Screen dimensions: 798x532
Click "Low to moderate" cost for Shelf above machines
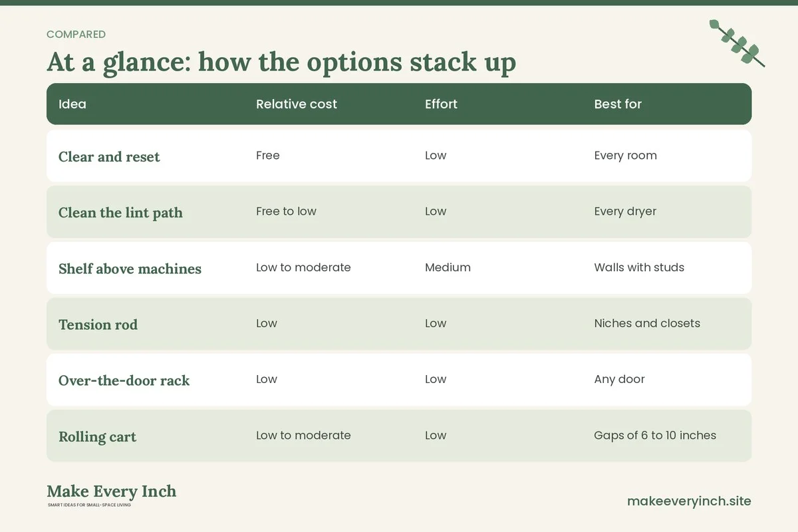tap(303, 267)
